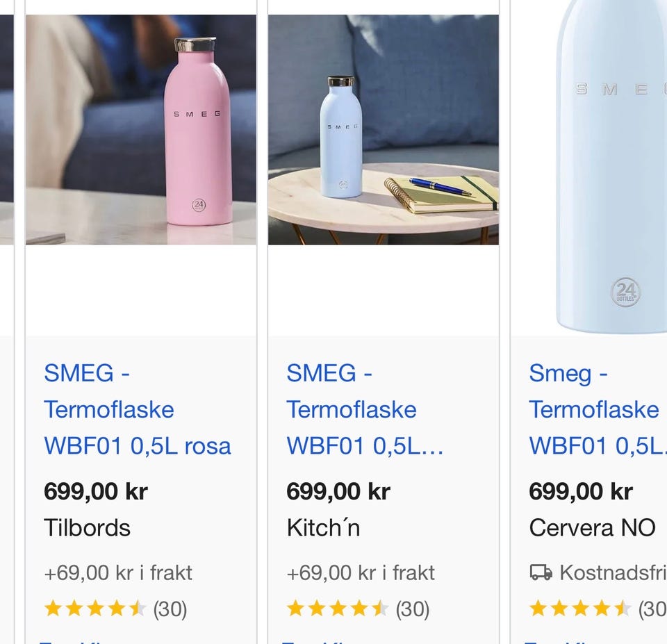Screen dimensions: 667x644
Task: Click the delivery truck icon for free shipping
Action: [x=541, y=572]
